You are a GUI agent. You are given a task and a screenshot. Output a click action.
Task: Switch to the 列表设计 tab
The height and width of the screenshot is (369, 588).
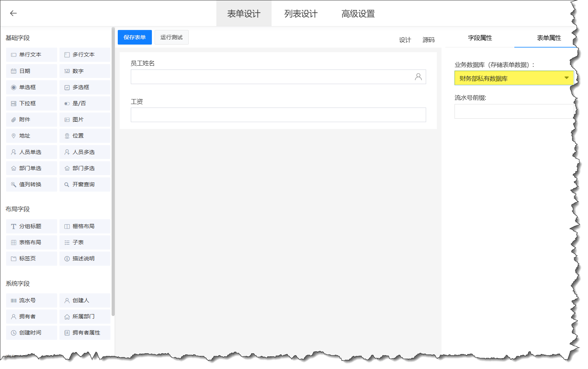pyautogui.click(x=300, y=13)
